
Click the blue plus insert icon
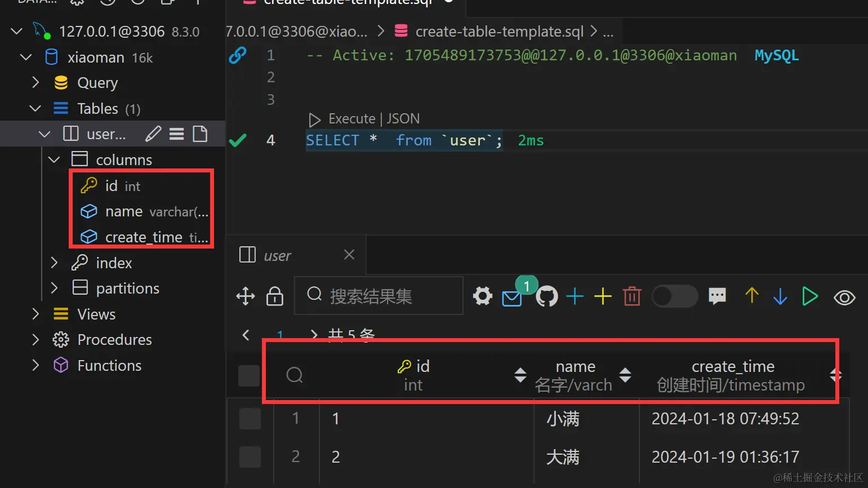click(x=575, y=296)
